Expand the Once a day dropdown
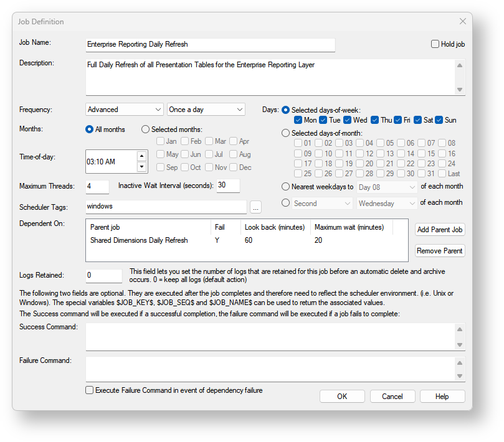 [206, 110]
